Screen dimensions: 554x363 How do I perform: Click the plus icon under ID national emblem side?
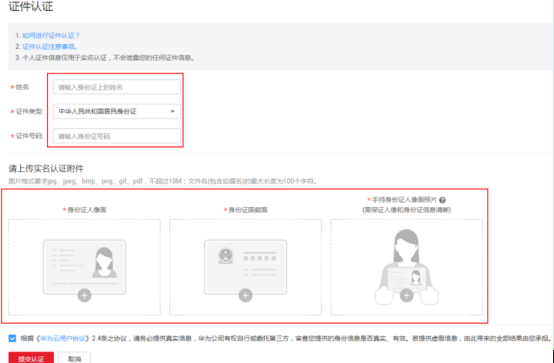click(x=246, y=295)
